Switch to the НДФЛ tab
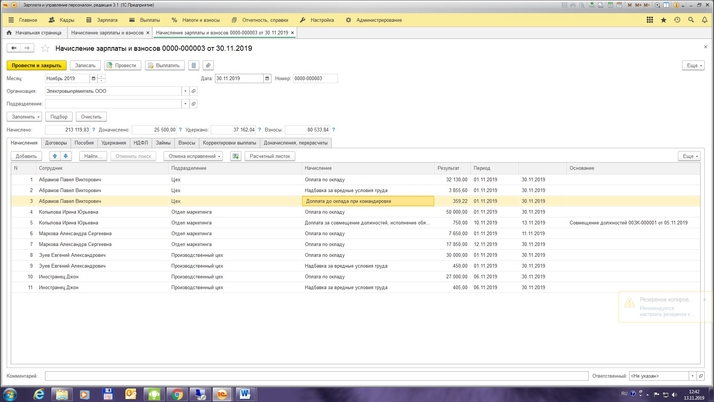 coord(141,143)
